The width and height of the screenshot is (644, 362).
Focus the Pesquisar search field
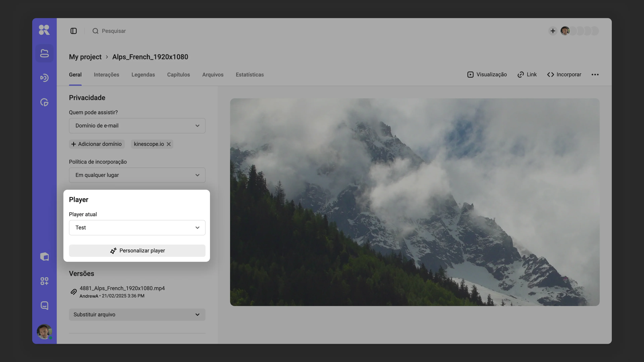tap(114, 31)
